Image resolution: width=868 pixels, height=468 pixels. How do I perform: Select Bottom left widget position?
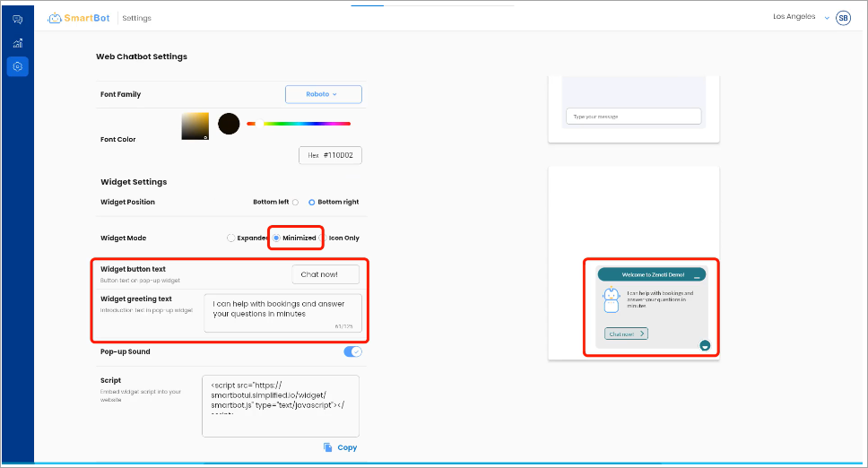(x=295, y=203)
